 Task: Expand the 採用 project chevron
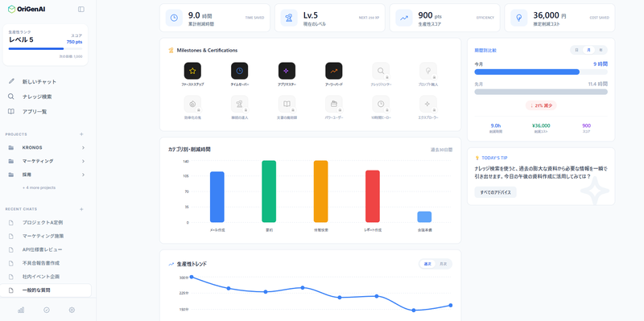coord(83,175)
